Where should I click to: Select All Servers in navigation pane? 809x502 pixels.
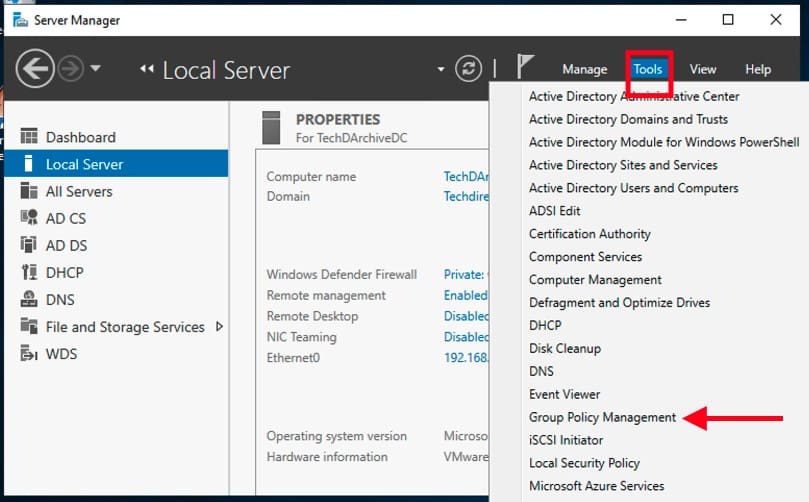tap(78, 191)
